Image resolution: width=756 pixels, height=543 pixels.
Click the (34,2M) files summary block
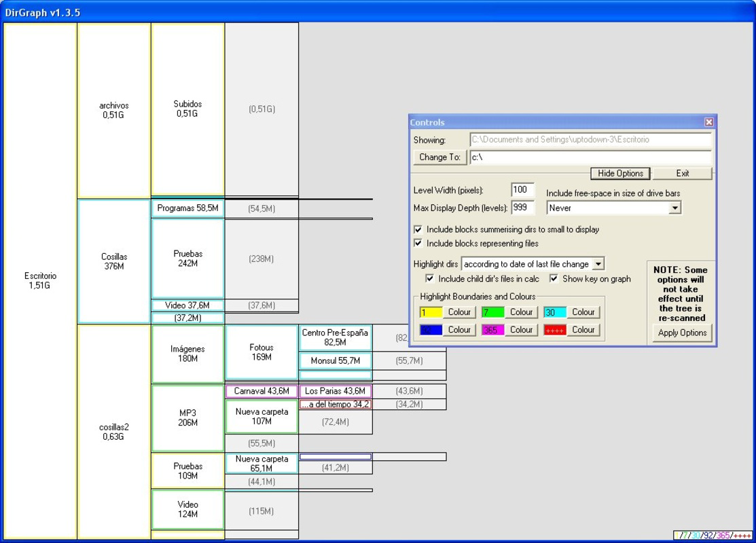(x=409, y=405)
